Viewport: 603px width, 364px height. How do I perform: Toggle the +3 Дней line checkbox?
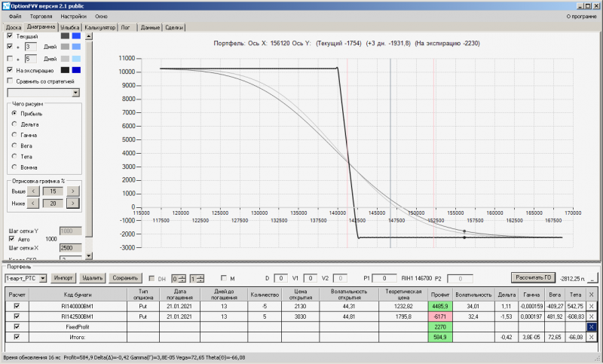(10, 47)
